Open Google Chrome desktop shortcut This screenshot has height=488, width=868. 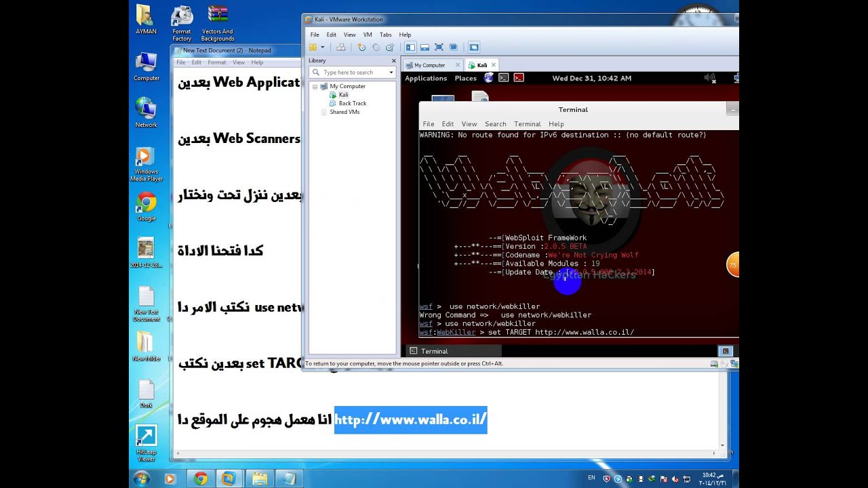coord(146,207)
